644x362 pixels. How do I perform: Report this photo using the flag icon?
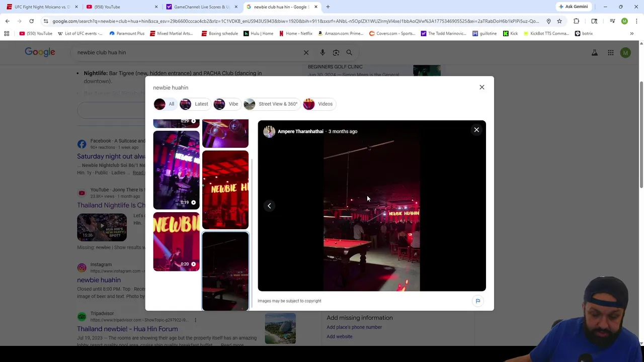click(477, 301)
